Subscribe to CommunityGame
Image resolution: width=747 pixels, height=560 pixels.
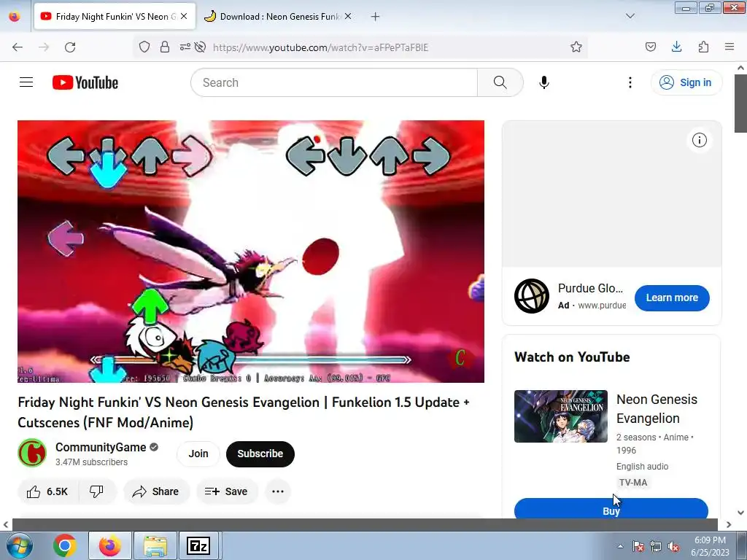pyautogui.click(x=260, y=454)
